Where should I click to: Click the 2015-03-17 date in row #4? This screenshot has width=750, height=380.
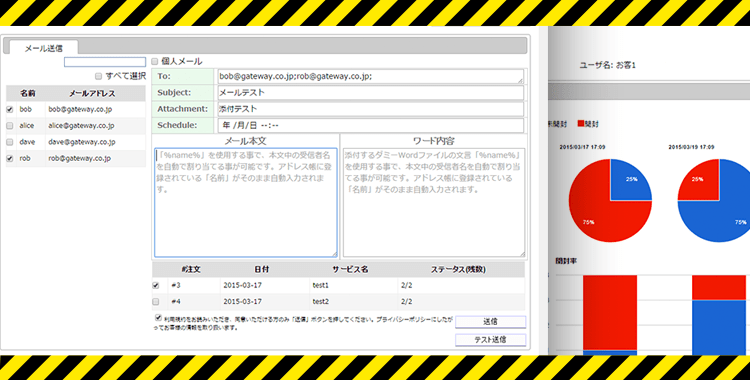[243, 302]
